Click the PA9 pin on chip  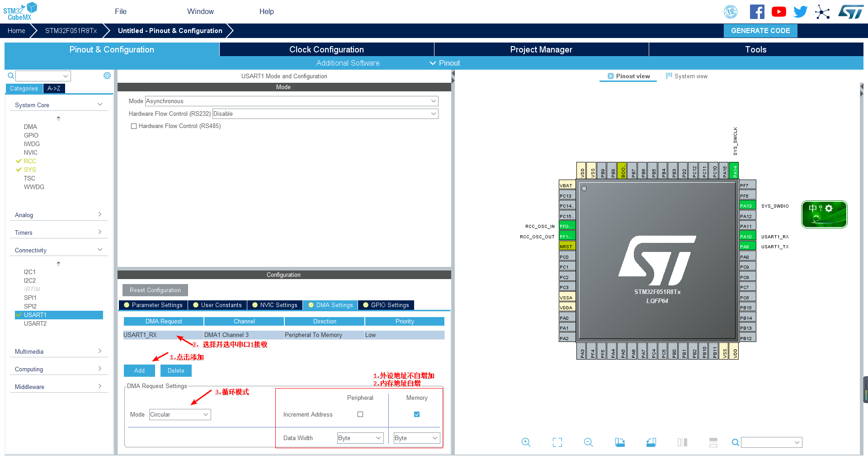(x=748, y=247)
